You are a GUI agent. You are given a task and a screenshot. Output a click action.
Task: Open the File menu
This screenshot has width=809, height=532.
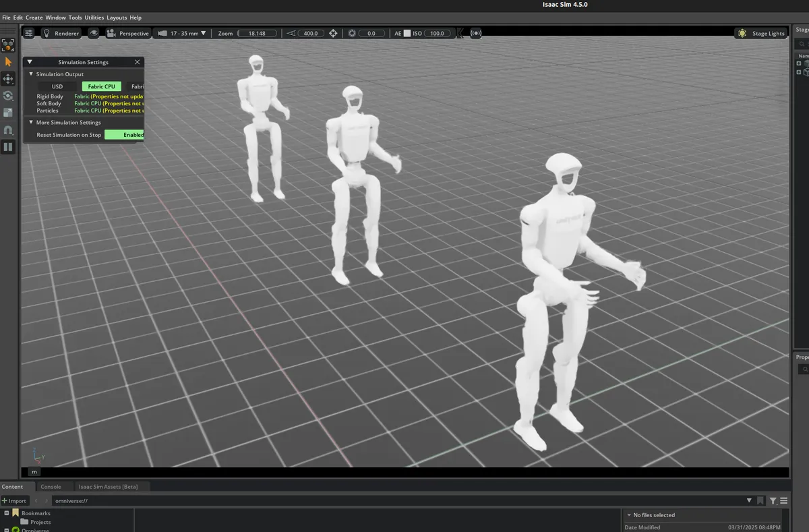[6, 18]
